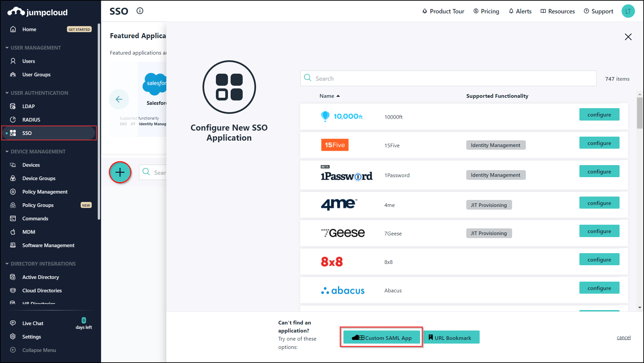The image size is (644, 363).
Task: Open Policy Management menu item
Action: pos(45,192)
